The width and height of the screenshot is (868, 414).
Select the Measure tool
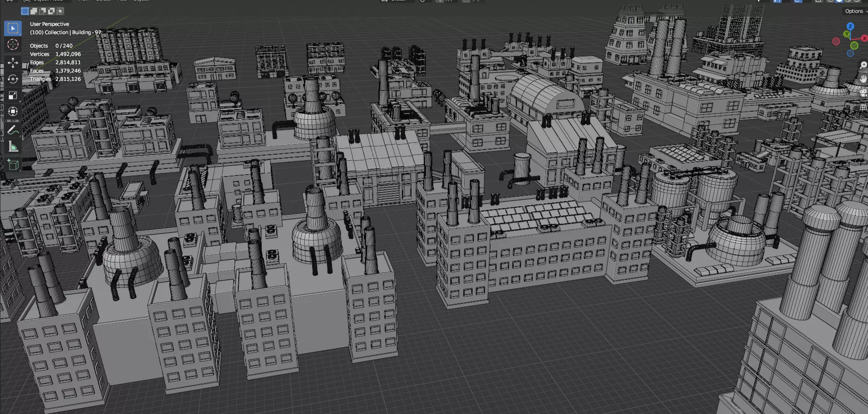pyautogui.click(x=13, y=147)
